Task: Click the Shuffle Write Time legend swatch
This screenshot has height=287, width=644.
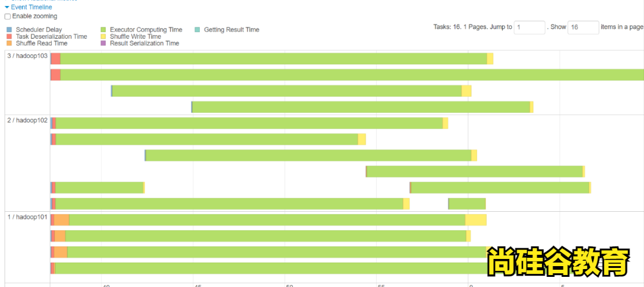Action: tap(103, 36)
